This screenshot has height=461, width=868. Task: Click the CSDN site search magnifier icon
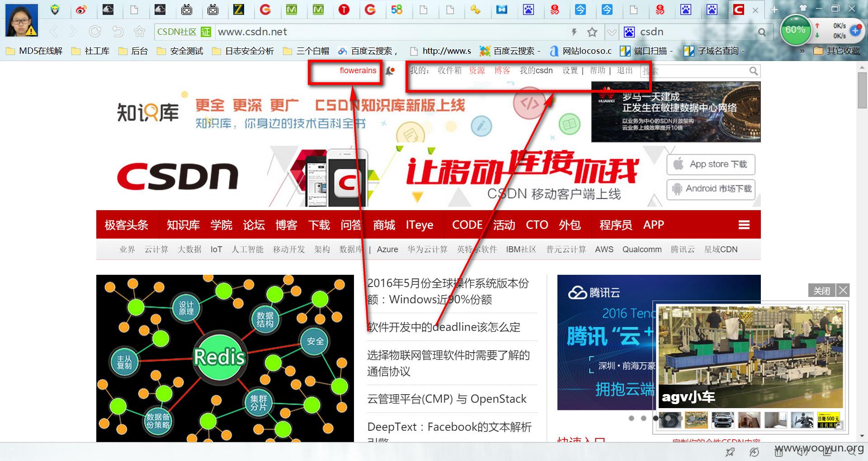pos(754,71)
